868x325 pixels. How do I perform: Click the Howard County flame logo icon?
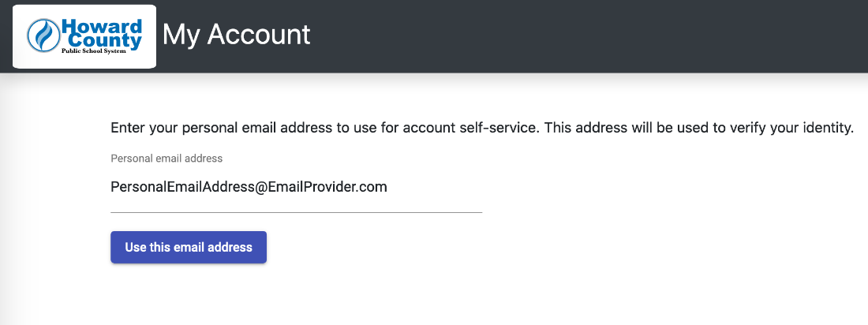(x=42, y=35)
